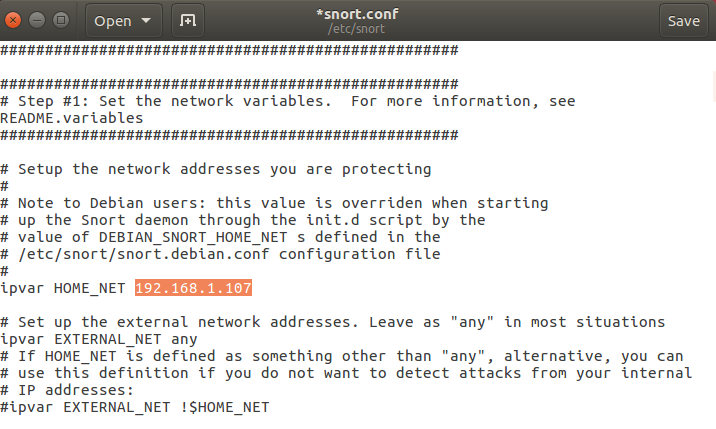Expand the Open recent files arrow

pos(148,20)
